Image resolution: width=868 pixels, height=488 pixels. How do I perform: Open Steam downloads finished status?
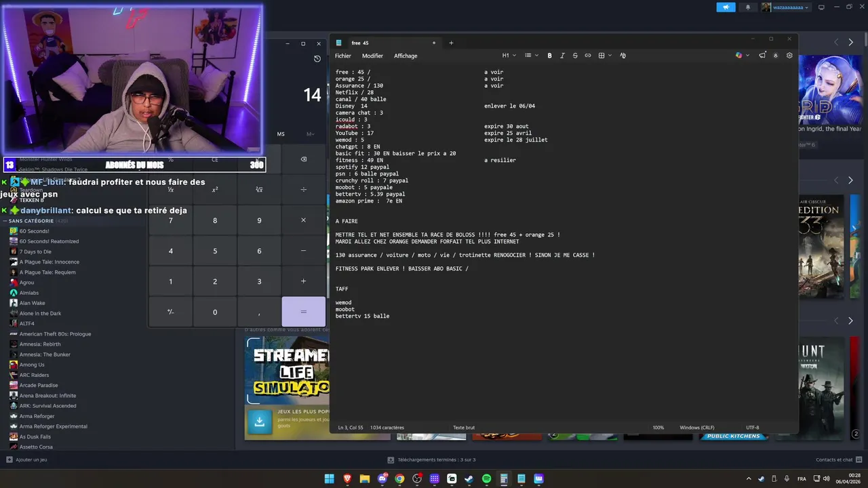(x=432, y=460)
